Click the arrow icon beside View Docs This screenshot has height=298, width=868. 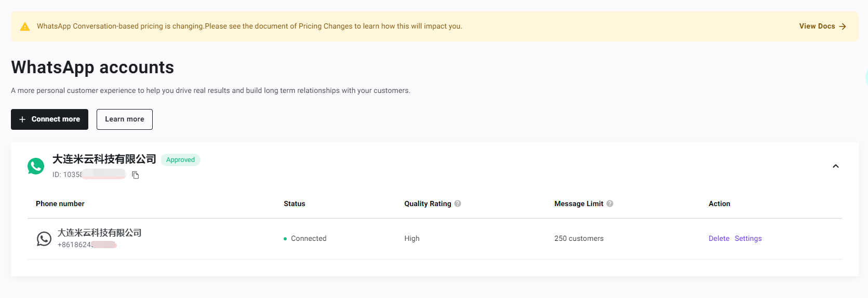pos(843,26)
